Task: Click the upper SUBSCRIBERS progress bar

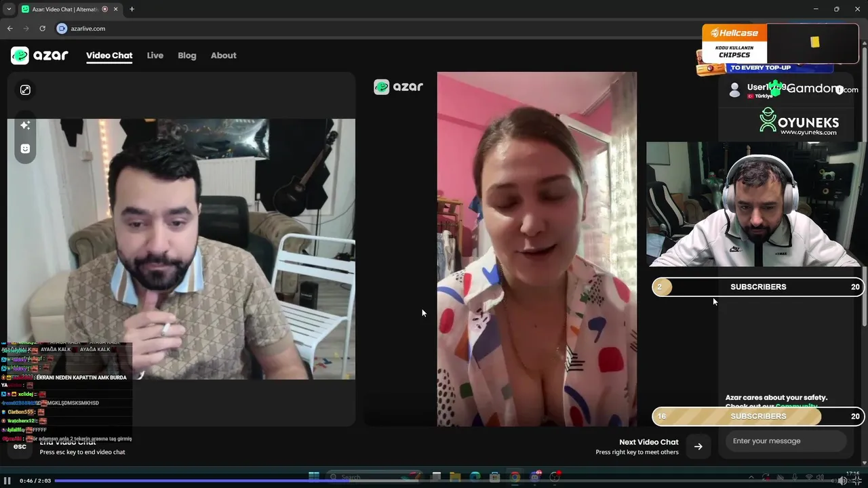Action: pos(758,287)
